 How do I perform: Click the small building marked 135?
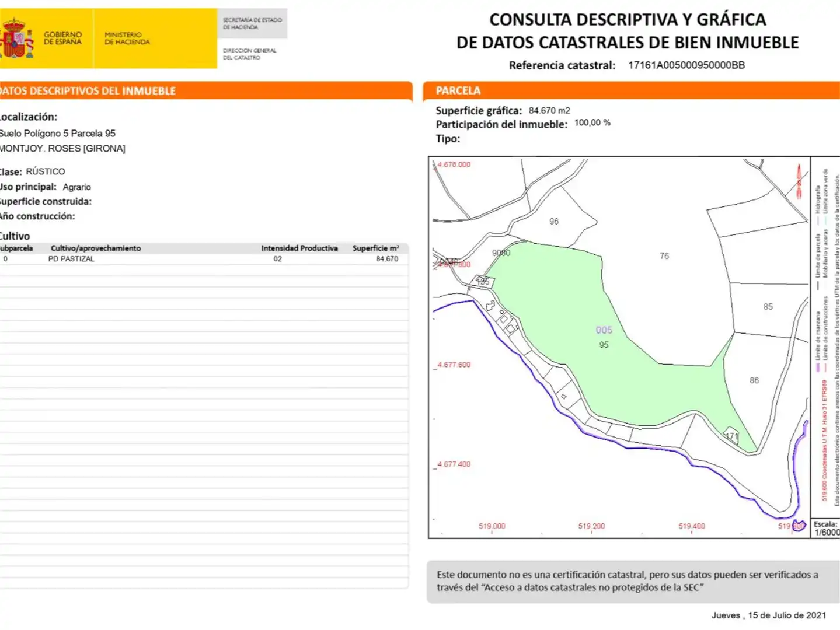click(483, 282)
